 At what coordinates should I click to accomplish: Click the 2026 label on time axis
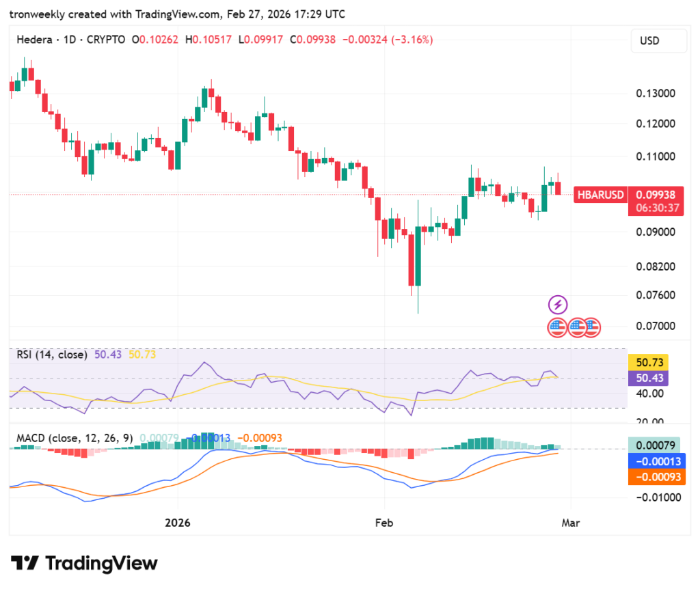click(178, 523)
